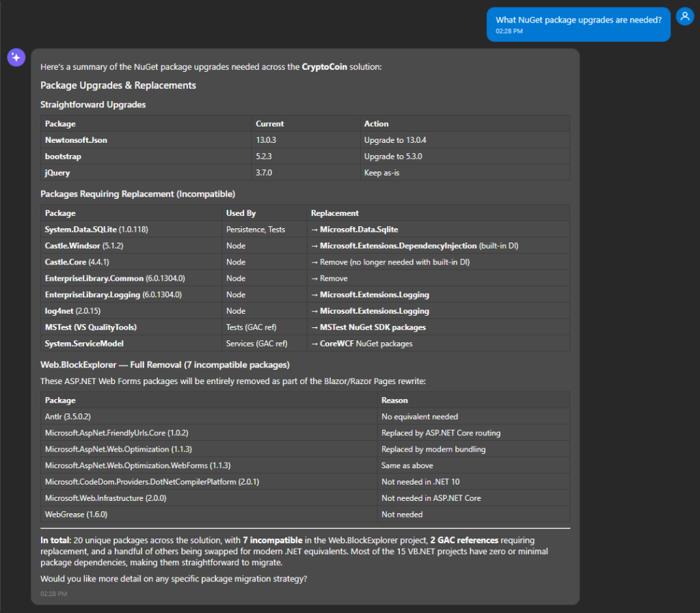Click the 'No equivalent needed' reason cell
This screenshot has height=613, width=700.
[474, 417]
